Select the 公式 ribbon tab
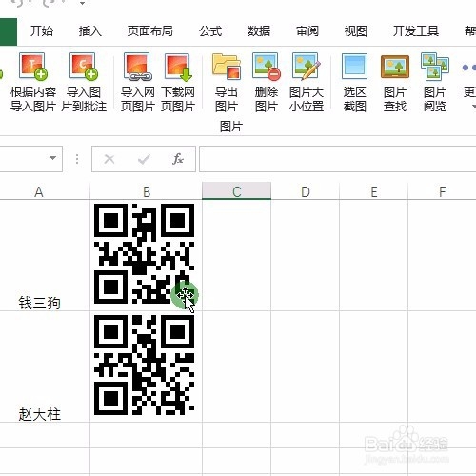 (210, 31)
